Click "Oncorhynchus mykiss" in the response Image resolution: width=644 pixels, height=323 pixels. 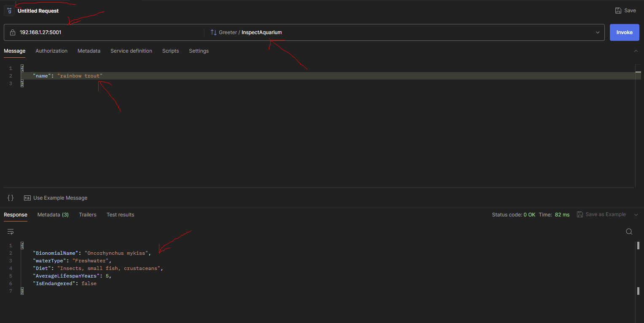(116, 253)
